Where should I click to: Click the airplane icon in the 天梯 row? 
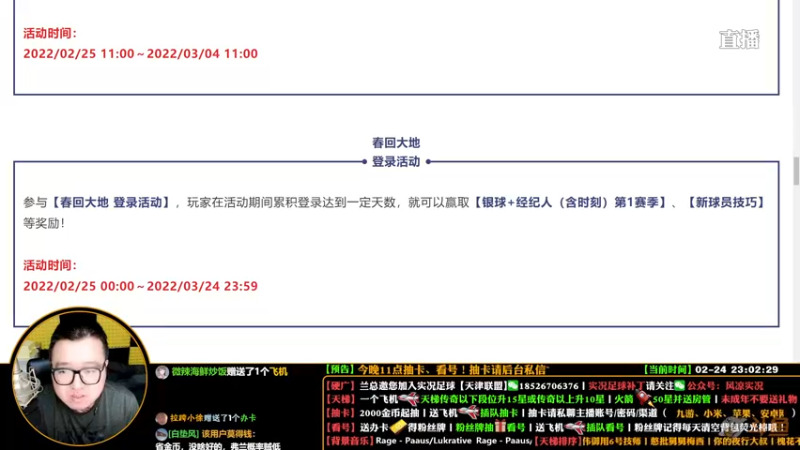[409, 399]
